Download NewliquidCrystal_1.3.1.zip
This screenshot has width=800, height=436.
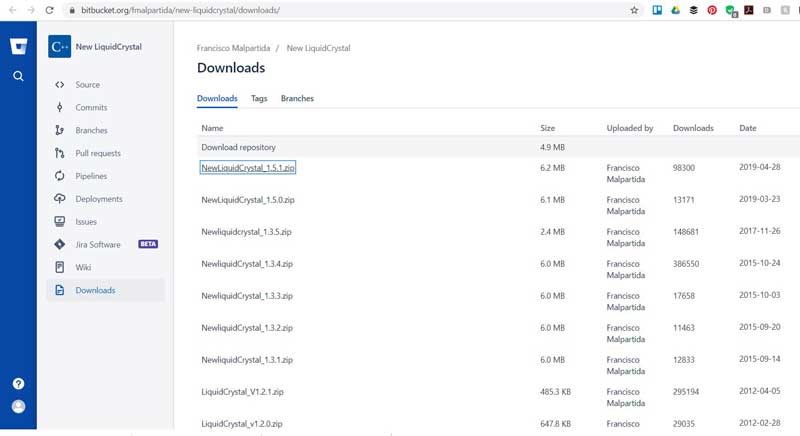click(x=247, y=360)
